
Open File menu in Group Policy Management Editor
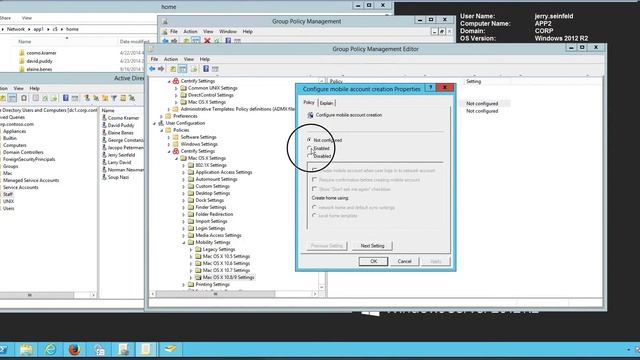(154, 59)
